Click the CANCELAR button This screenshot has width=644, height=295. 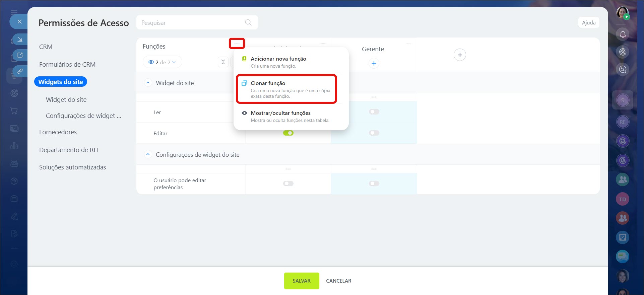pyautogui.click(x=338, y=281)
